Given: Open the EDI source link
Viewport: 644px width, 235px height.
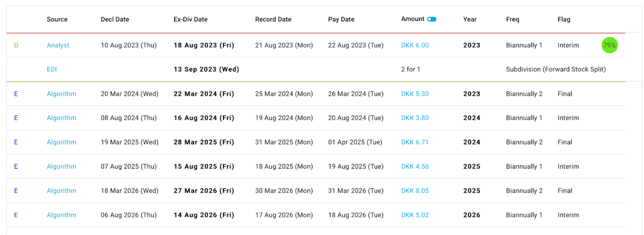Looking at the screenshot, I should click(52, 69).
